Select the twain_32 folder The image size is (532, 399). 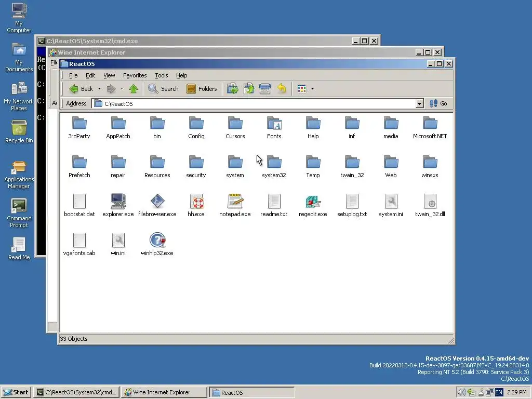pyautogui.click(x=352, y=166)
